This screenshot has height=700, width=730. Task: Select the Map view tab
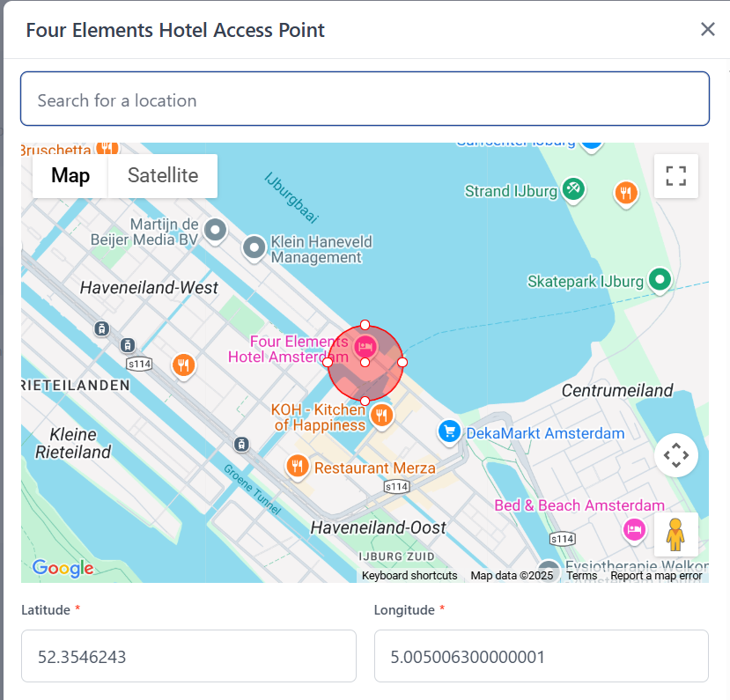click(70, 175)
